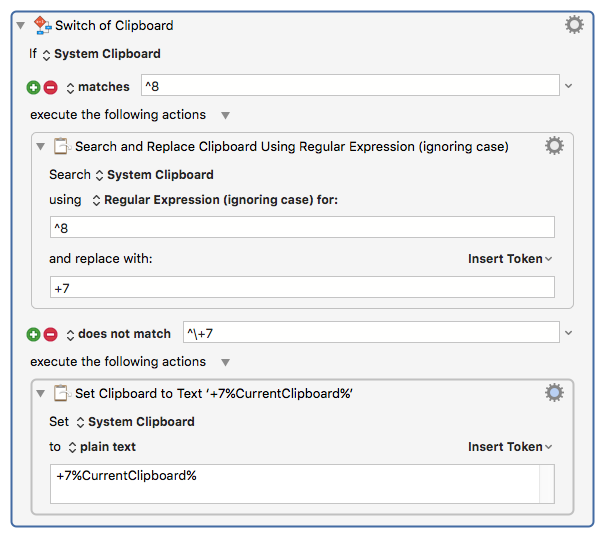Click the Search and Replace clipboard icon
605x541 pixels.
click(x=62, y=146)
